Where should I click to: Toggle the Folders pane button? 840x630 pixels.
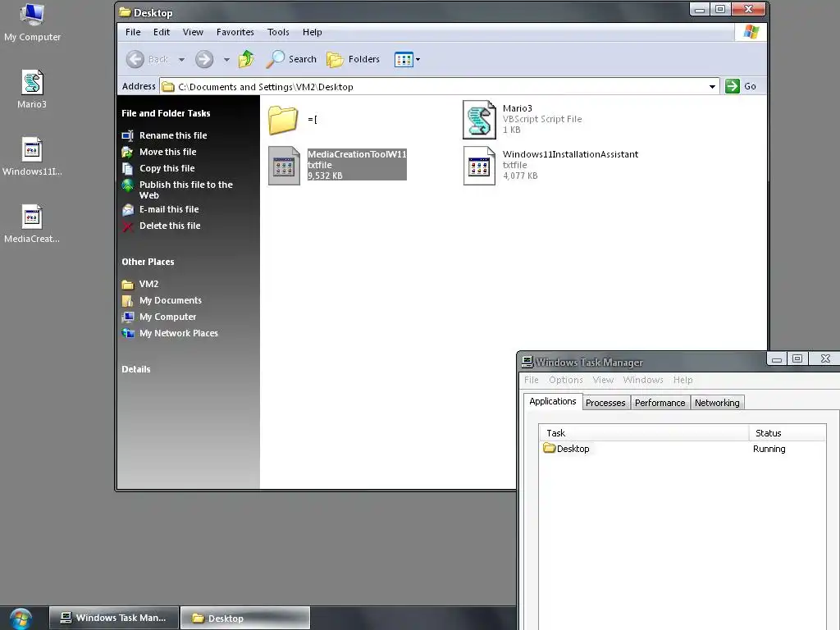click(353, 59)
